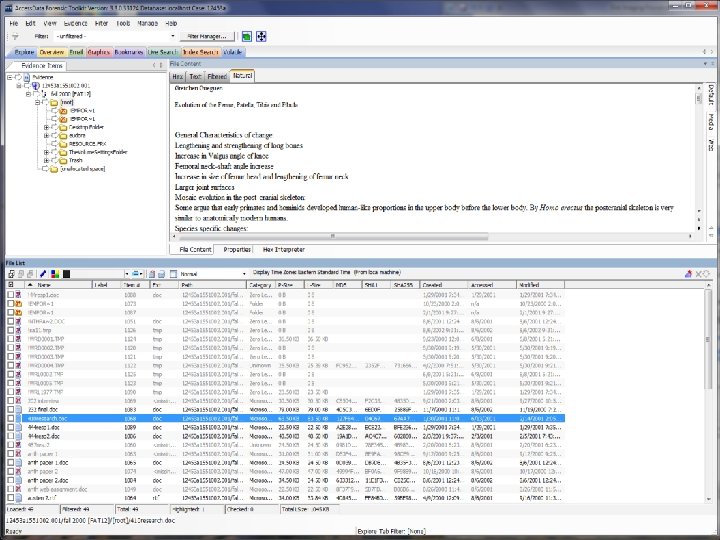Click the clipboard copy icon left of the Normal dropdown
720x540 pixels.
point(152,274)
